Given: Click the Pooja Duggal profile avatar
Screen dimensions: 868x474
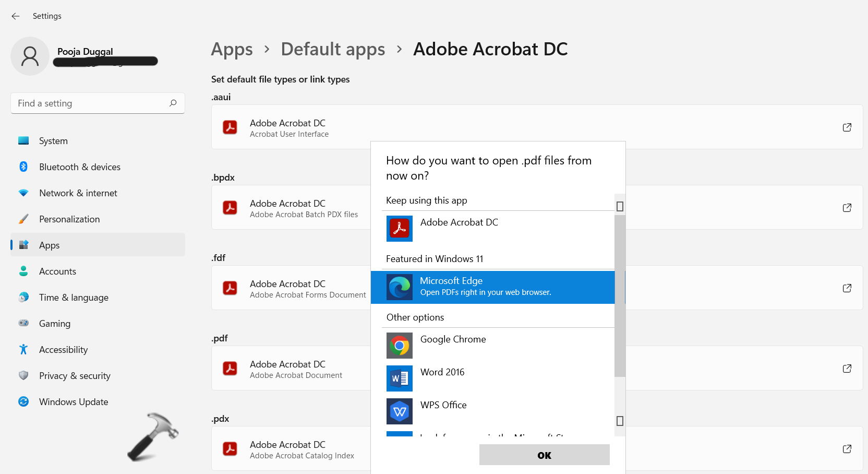Looking at the screenshot, I should 30,56.
